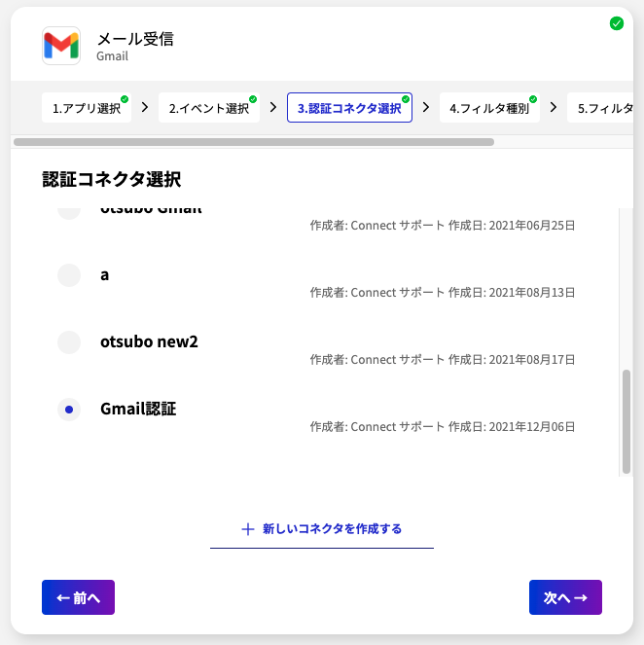
Task: Click the horizontal step scrollbar
Action: (254, 142)
